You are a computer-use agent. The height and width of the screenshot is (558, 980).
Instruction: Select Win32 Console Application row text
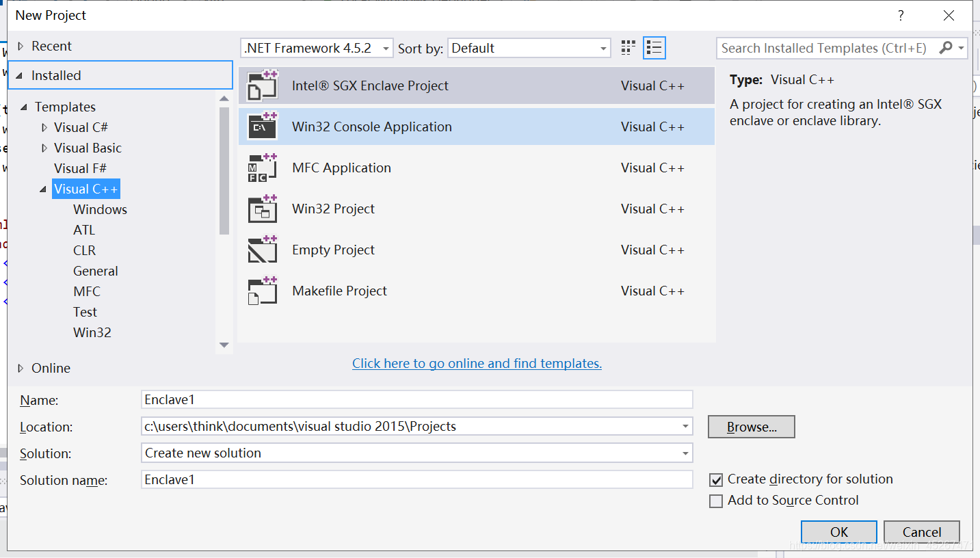click(372, 127)
